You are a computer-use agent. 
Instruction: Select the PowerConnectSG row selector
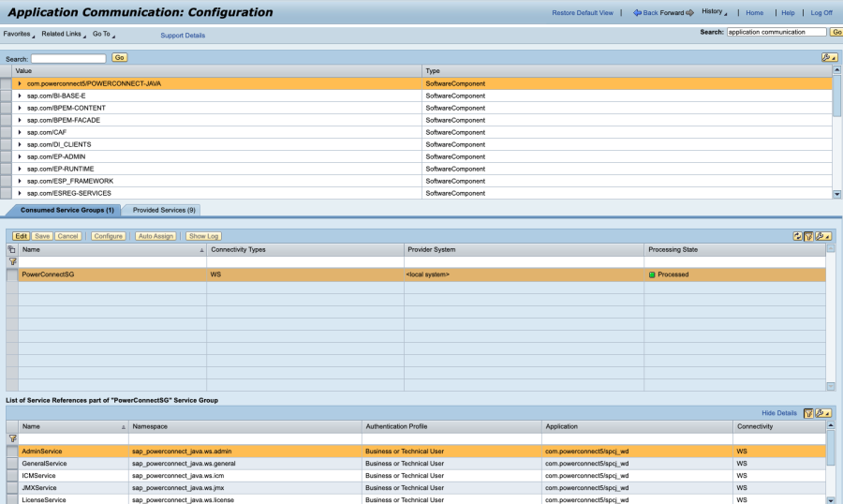12,274
